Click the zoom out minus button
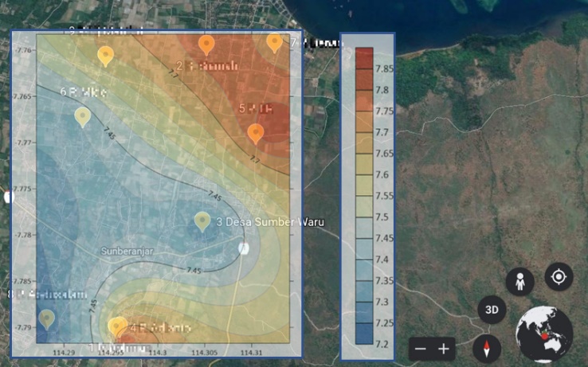This screenshot has width=588, height=367. (421, 349)
